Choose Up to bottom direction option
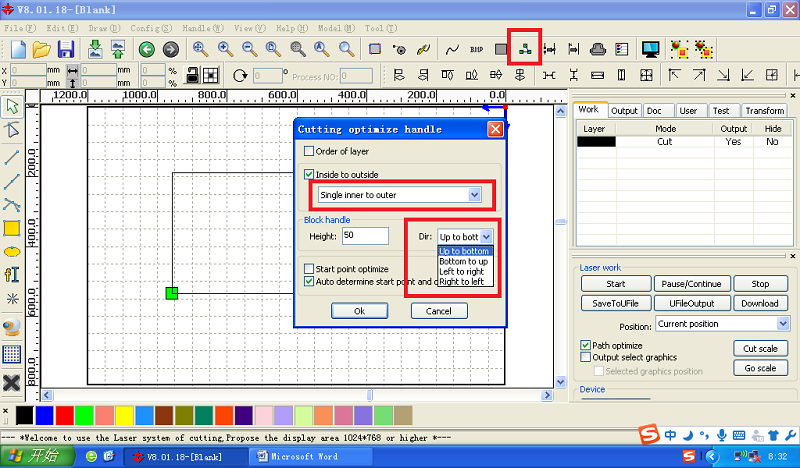 point(464,251)
